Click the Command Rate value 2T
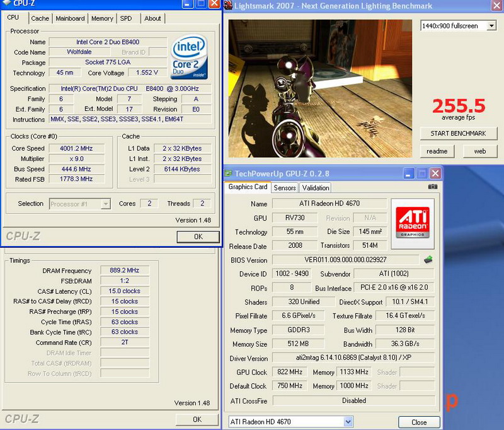Screen dimensions: 504x430 (125, 342)
